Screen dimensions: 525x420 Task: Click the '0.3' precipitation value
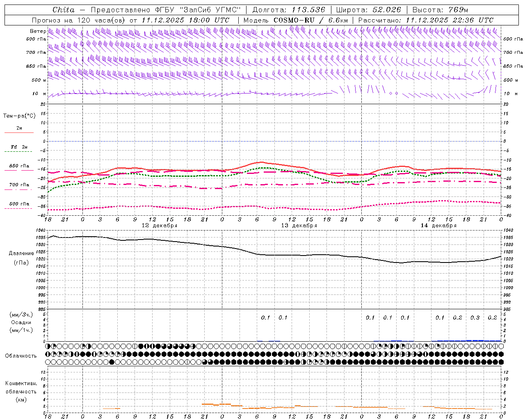coord(475,318)
